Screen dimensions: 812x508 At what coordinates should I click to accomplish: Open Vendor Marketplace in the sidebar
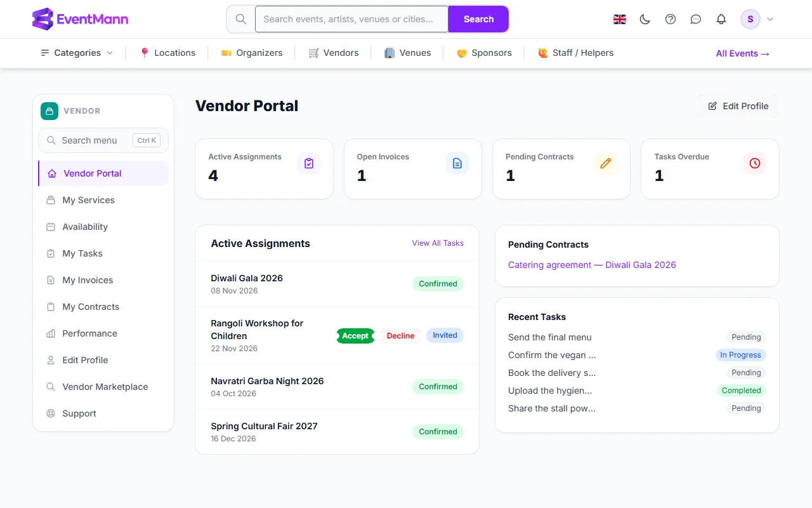click(x=103, y=387)
